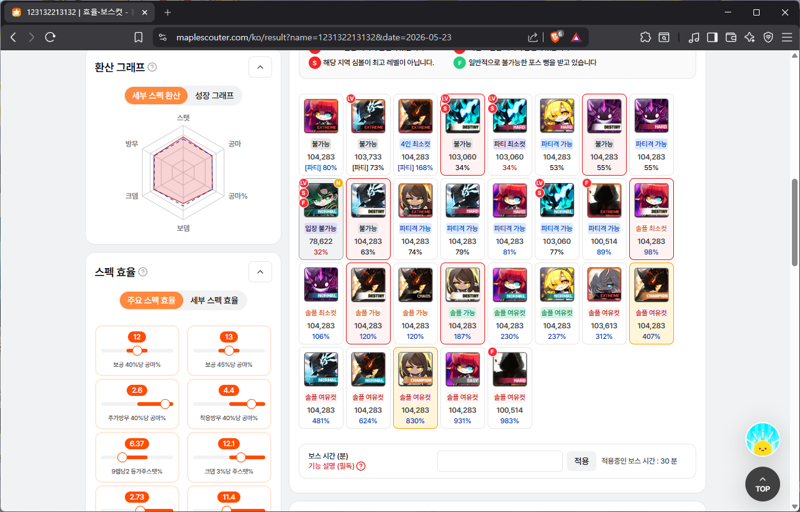Image resolution: width=800 pixels, height=512 pixels.
Task: Adjust the 9랩당2 등가주스탯% slider
Action: (122, 457)
